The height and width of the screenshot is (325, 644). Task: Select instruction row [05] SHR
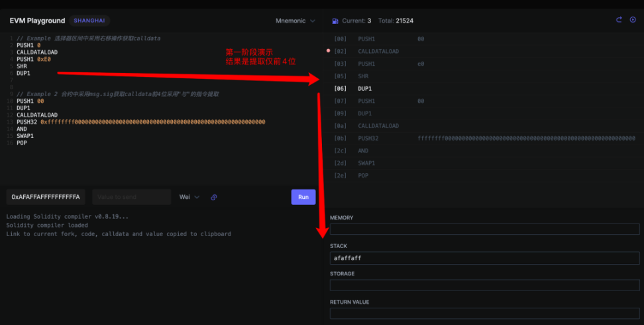point(484,76)
